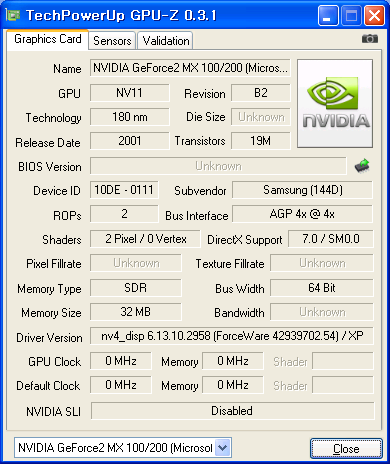This screenshot has width=390, height=464.
Task: Click the Transistors field showing 19M
Action: click(x=261, y=141)
